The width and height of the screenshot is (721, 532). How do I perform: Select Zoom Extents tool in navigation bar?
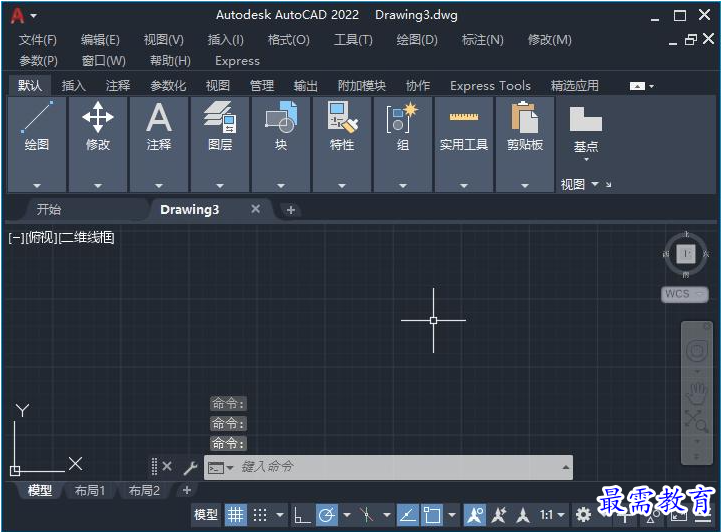[697, 421]
